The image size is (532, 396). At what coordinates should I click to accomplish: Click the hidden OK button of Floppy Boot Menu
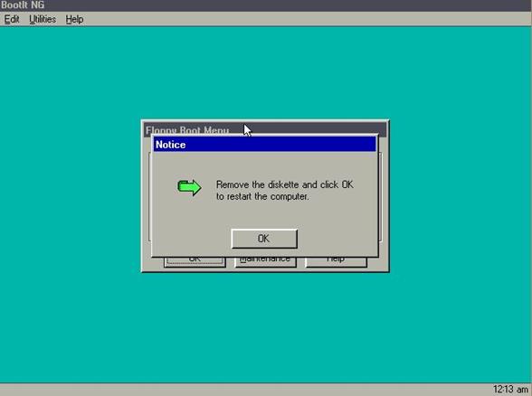(x=195, y=261)
